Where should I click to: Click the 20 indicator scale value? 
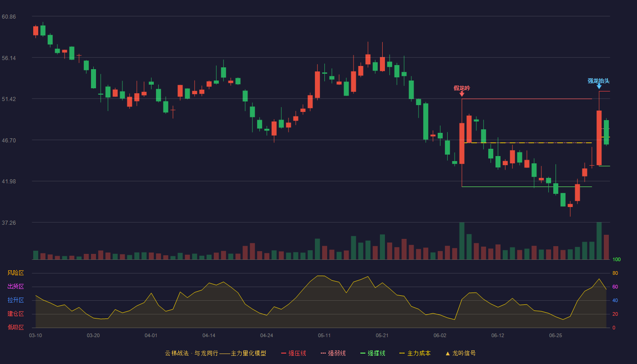pyautogui.click(x=615, y=314)
